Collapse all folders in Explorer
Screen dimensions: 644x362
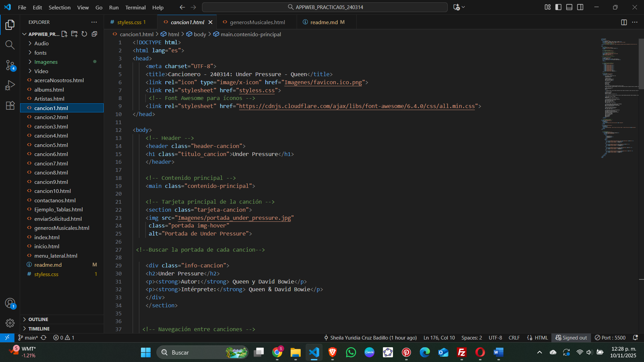(x=94, y=34)
